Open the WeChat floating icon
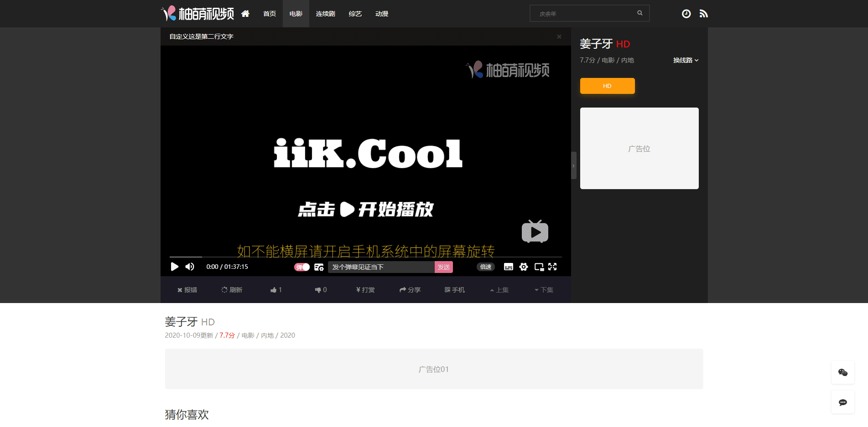The image size is (868, 427). [843, 372]
